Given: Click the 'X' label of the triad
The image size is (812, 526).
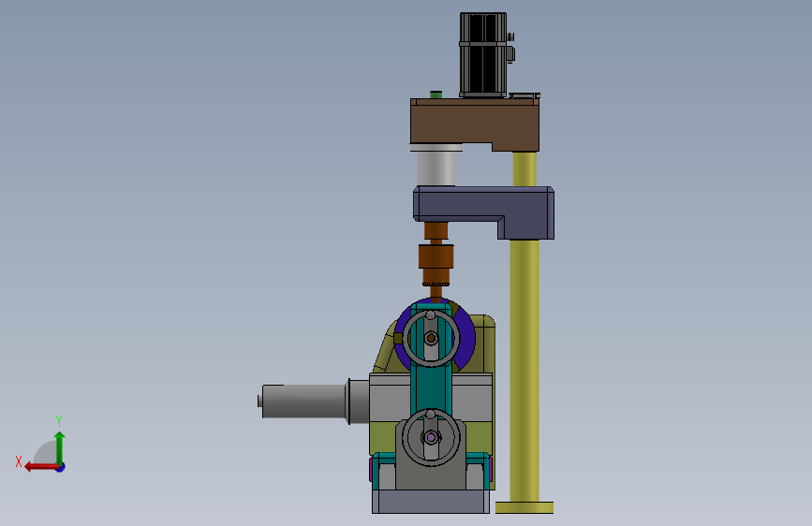Looking at the screenshot, I should pyautogui.click(x=19, y=461).
